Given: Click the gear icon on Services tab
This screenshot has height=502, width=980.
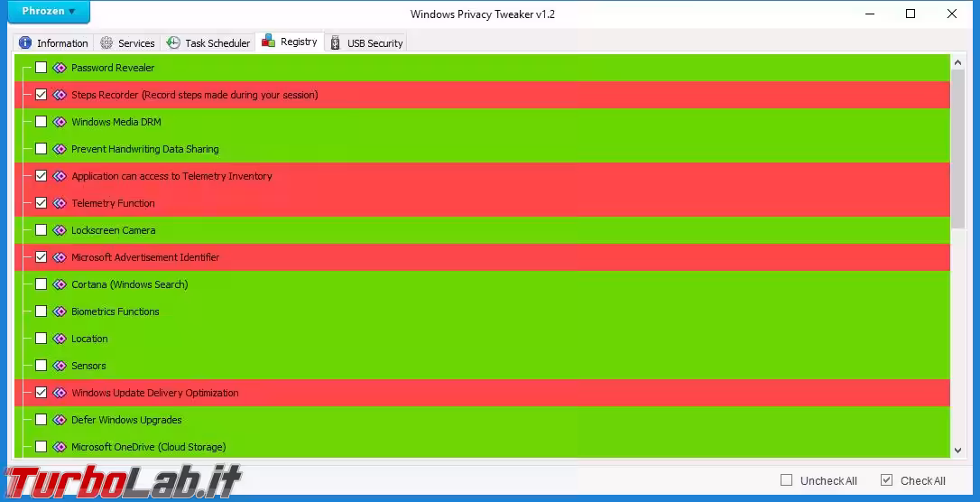Looking at the screenshot, I should 106,42.
